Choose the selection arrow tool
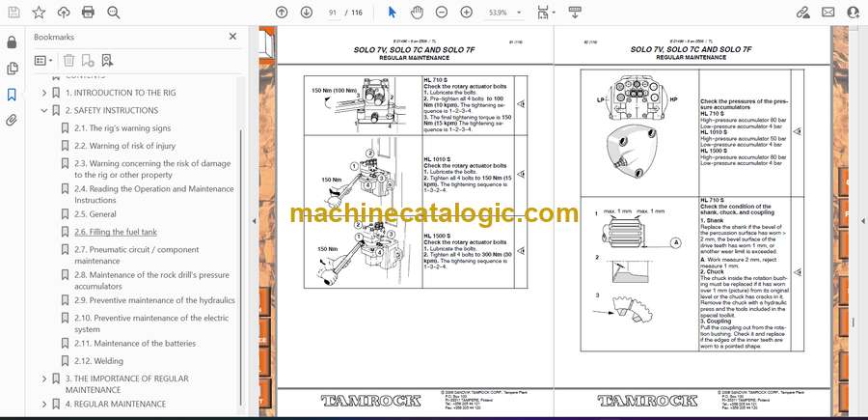This screenshot has width=868, height=420. [x=392, y=13]
